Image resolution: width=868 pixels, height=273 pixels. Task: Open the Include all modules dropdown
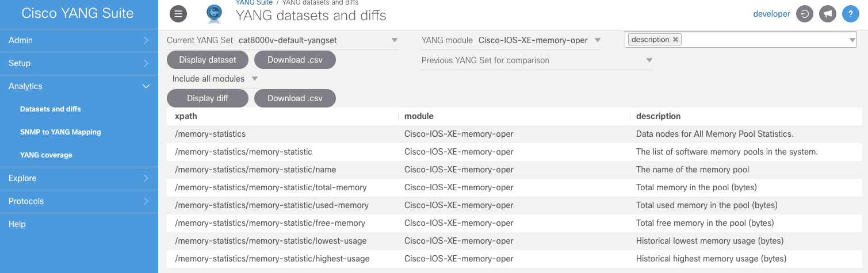pyautogui.click(x=215, y=79)
